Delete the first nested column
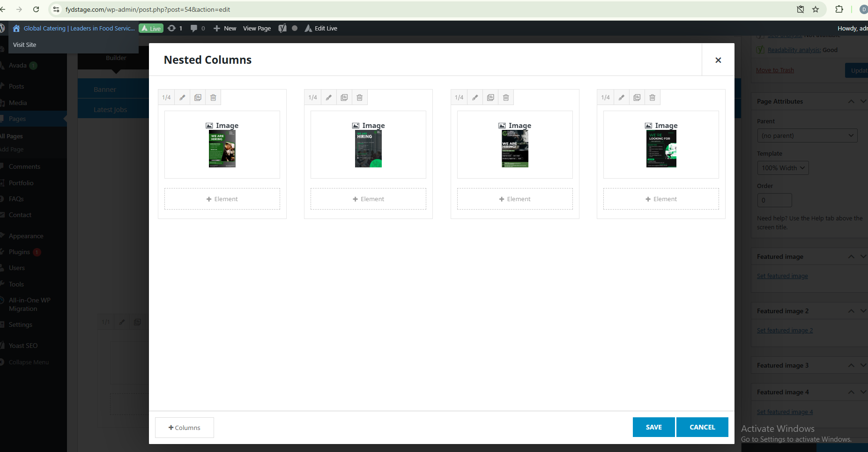868x452 pixels. [x=213, y=98]
